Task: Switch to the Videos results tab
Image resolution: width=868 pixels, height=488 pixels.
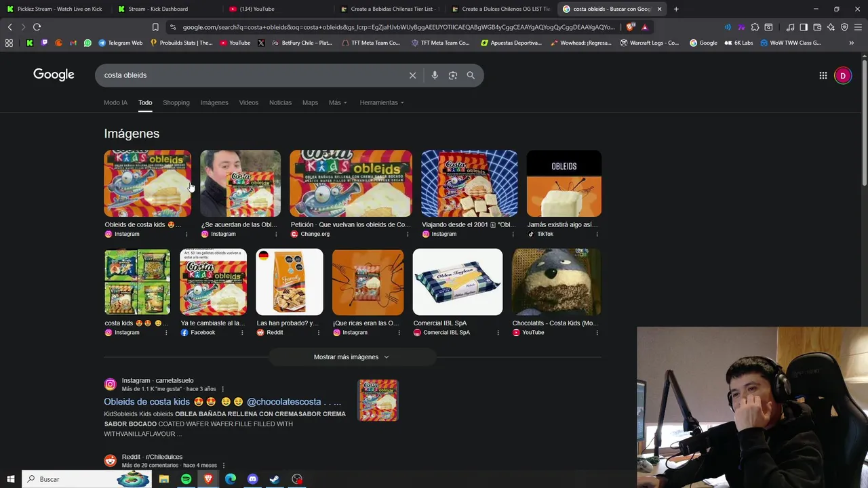Action: point(248,102)
